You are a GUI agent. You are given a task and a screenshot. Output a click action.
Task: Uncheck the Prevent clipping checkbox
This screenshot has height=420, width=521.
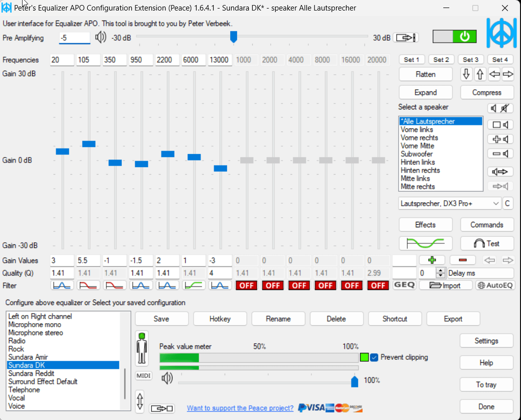click(x=374, y=357)
